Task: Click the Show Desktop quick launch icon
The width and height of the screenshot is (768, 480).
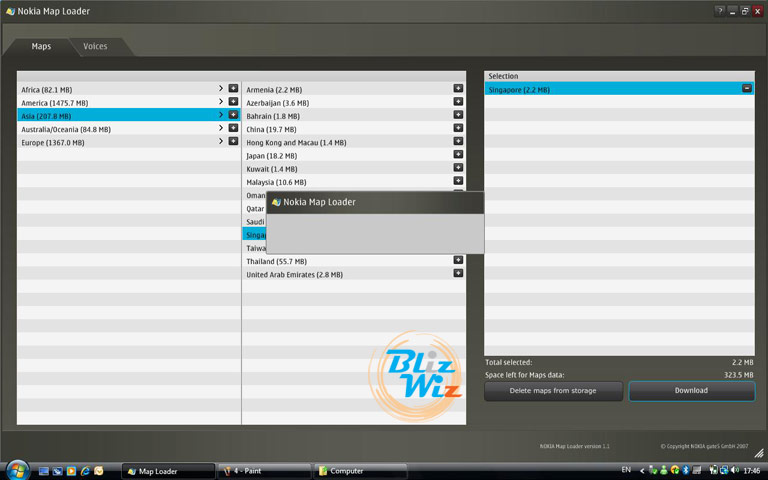Action: coord(44,471)
